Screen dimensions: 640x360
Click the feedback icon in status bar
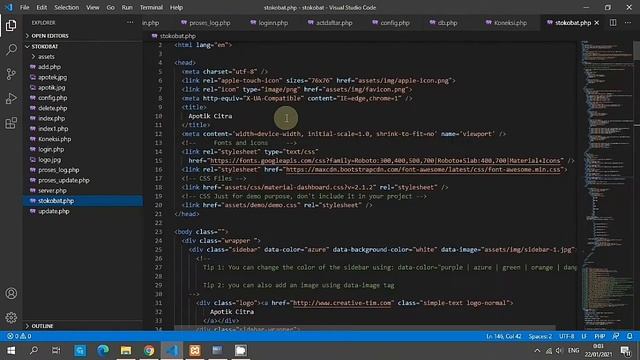(x=616, y=336)
